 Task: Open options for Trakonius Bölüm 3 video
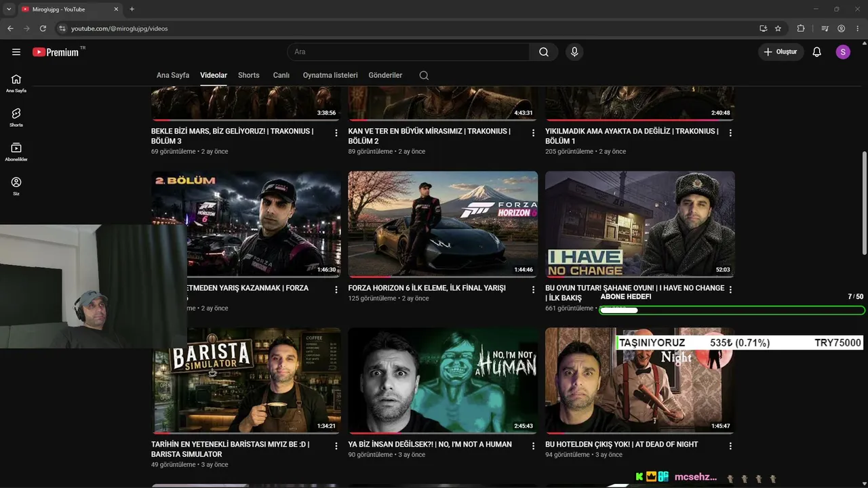coord(336,134)
